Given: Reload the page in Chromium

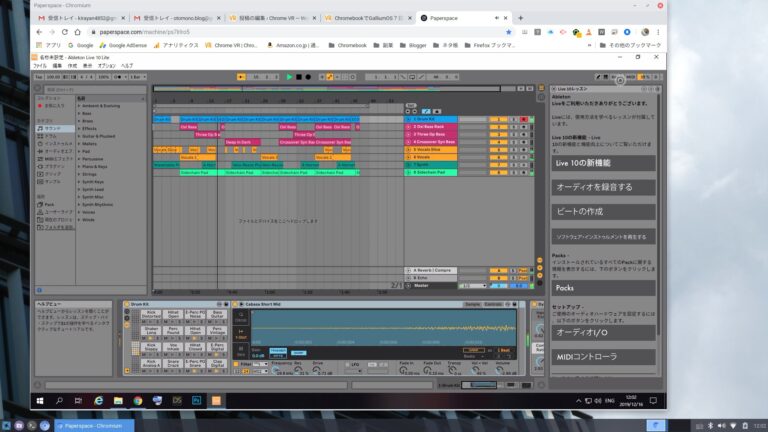Looking at the screenshot, I should pyautogui.click(x=65, y=32).
